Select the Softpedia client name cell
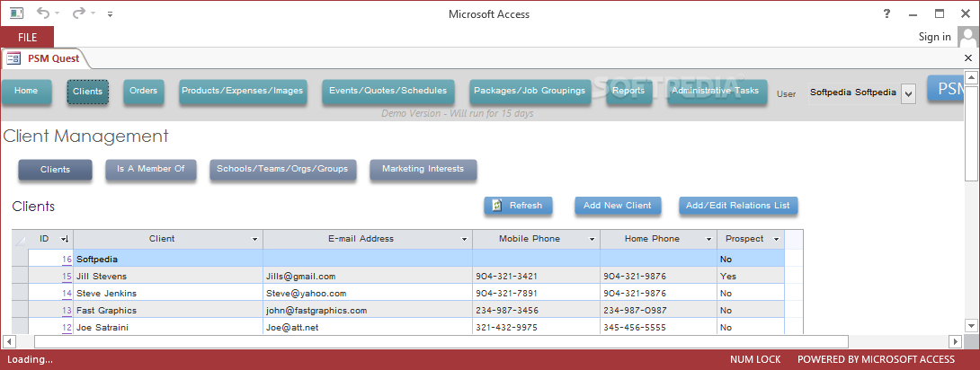This screenshot has height=370, width=980. click(168, 259)
